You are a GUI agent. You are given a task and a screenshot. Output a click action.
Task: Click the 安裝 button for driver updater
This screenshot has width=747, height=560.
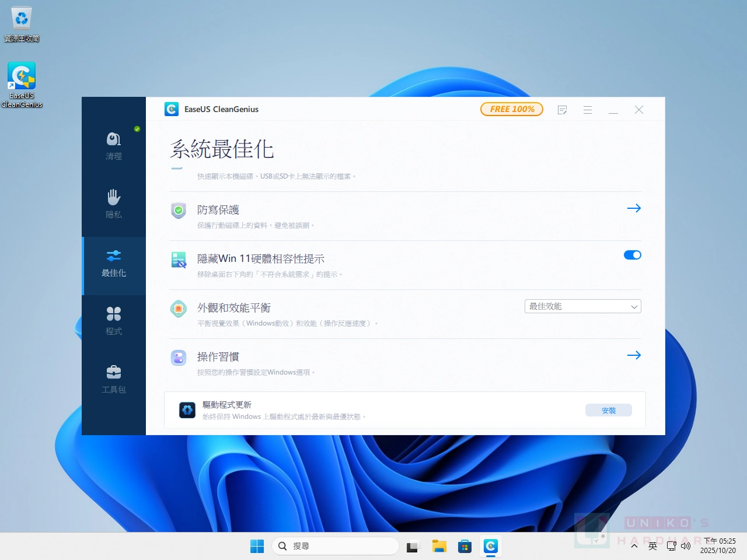pyautogui.click(x=608, y=410)
